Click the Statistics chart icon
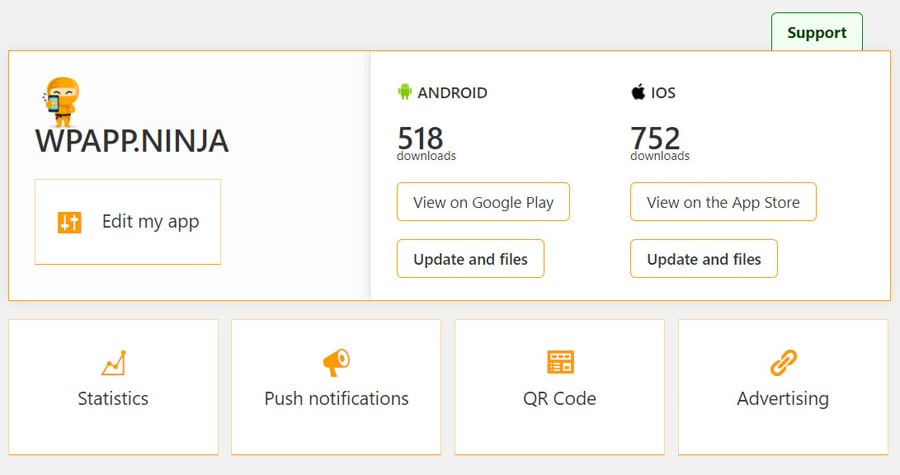 tap(113, 362)
